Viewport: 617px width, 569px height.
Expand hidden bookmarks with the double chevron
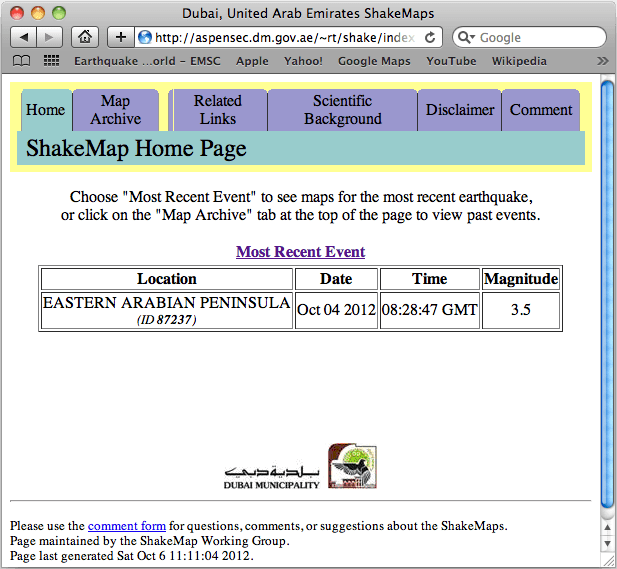[x=602, y=61]
